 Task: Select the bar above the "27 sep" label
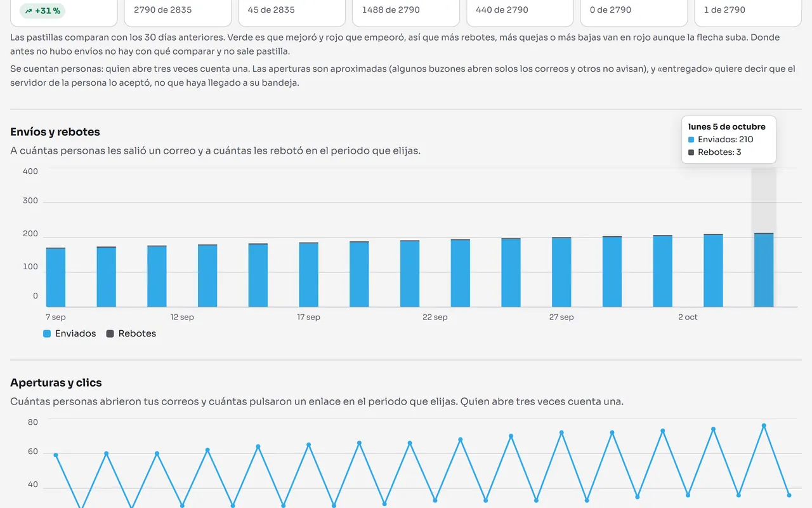pyautogui.click(x=561, y=272)
